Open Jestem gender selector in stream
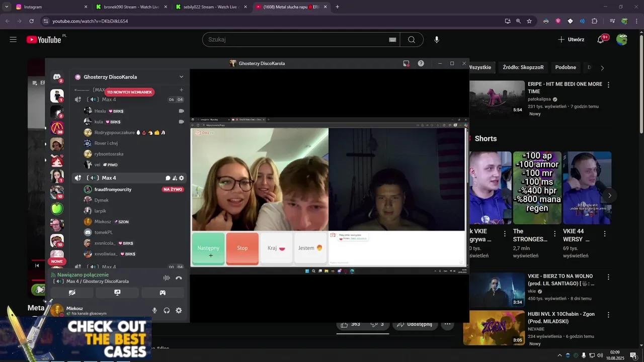The height and width of the screenshot is (362, 644). [310, 248]
